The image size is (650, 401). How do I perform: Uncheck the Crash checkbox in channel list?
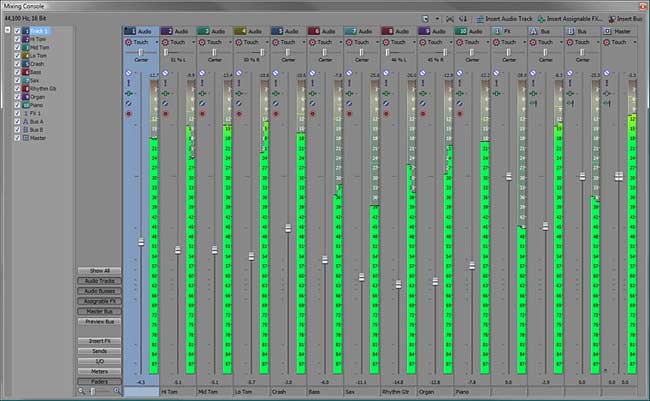click(17, 64)
